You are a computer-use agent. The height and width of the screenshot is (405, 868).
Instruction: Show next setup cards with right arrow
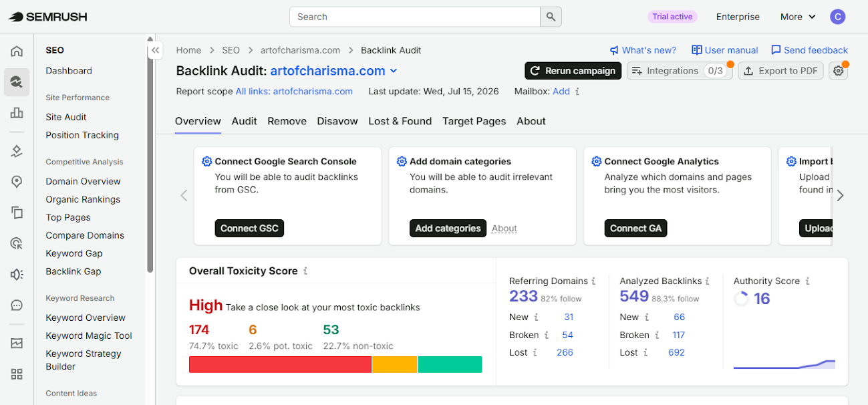840,196
